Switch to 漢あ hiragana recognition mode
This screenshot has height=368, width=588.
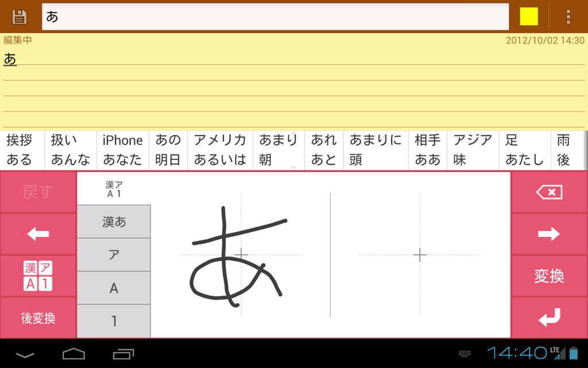[x=114, y=221]
